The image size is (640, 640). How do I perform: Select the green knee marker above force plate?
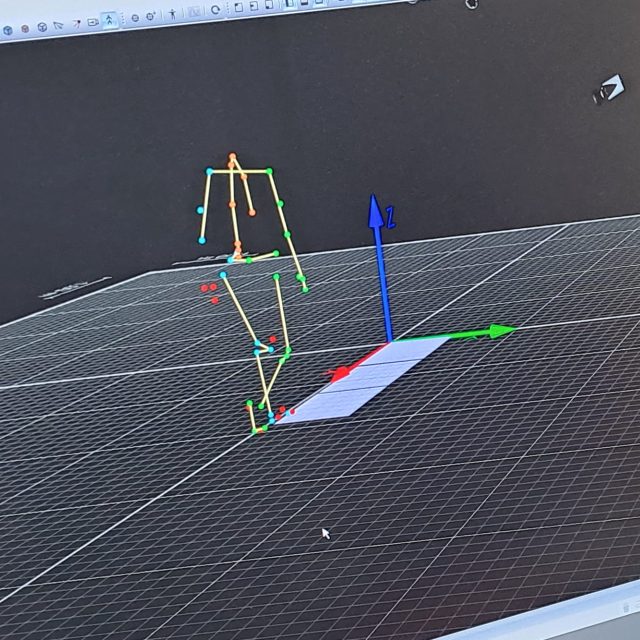(x=287, y=350)
